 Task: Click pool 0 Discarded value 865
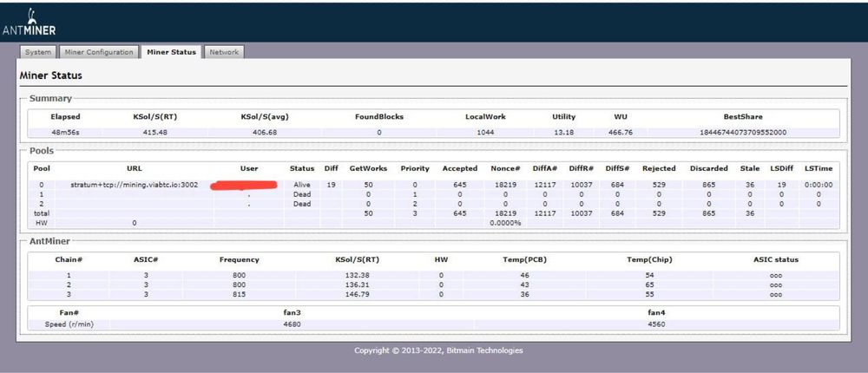(x=708, y=185)
